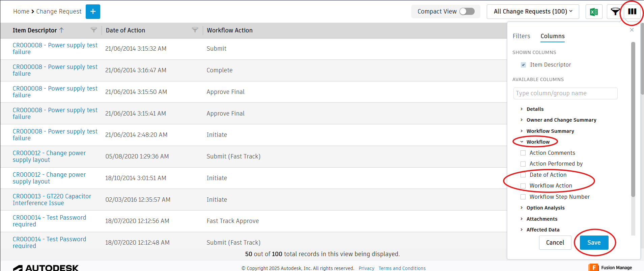
Task: Create a new Change Request with the plus icon
Action: [93, 11]
